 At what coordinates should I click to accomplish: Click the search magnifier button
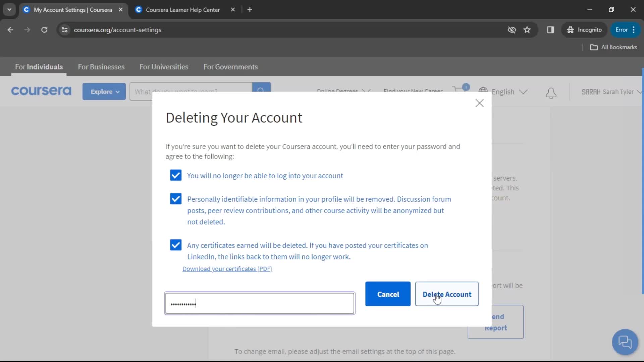[261, 88]
